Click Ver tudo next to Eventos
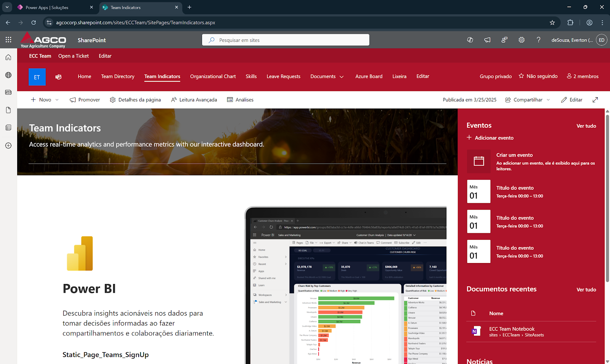This screenshot has height=364, width=610. pos(586,126)
